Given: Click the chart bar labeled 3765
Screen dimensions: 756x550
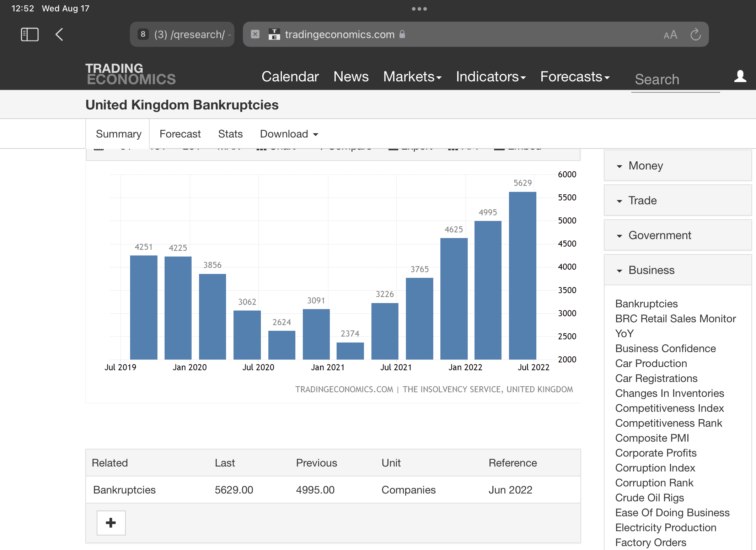Looking at the screenshot, I should [x=419, y=319].
